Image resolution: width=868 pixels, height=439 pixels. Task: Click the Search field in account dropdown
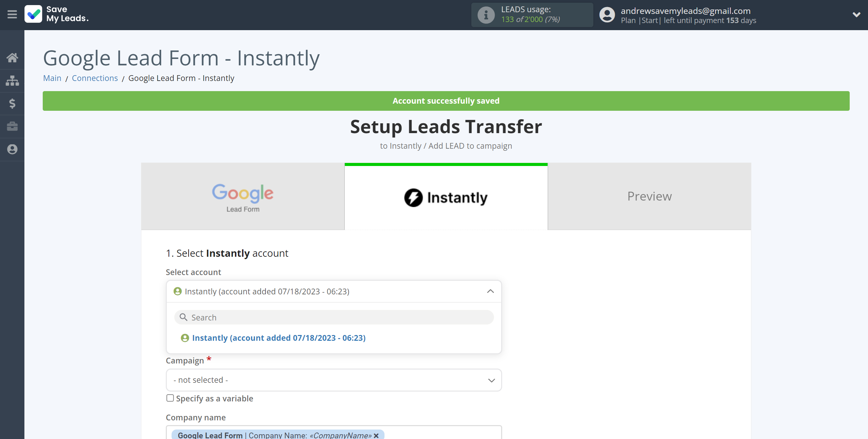[x=334, y=317]
